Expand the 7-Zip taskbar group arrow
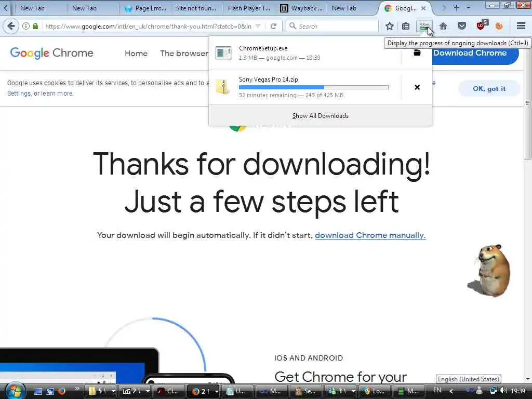 click(x=148, y=391)
